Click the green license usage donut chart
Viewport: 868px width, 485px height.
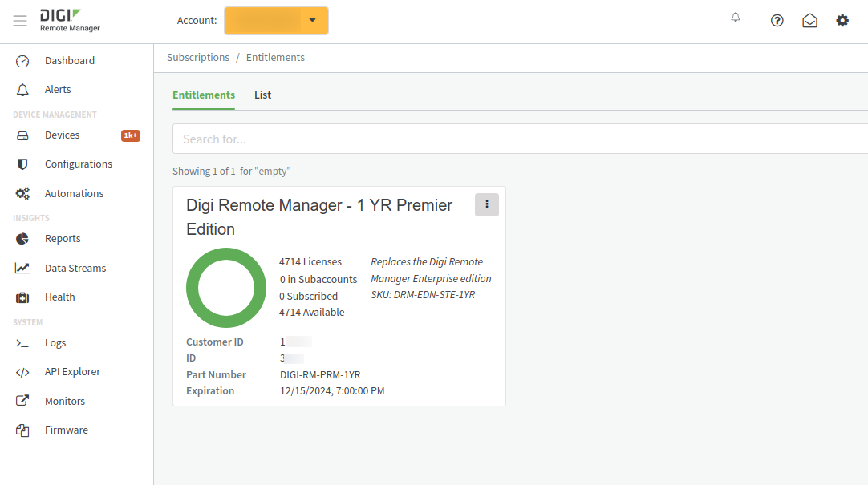(226, 288)
